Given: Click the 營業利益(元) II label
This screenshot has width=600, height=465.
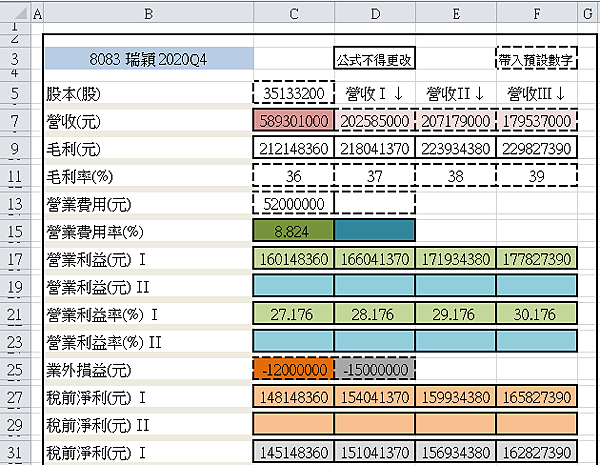Looking at the screenshot, I should point(98,287).
